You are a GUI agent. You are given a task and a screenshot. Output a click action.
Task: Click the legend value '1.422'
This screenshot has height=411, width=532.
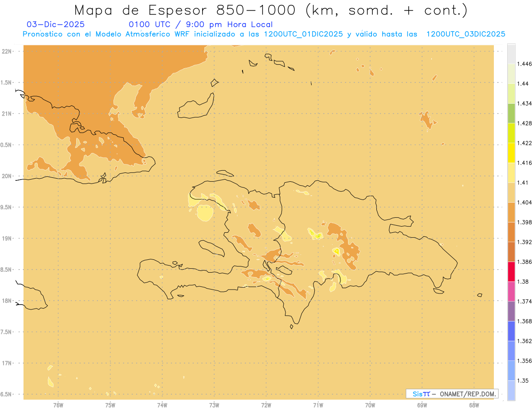(524, 143)
